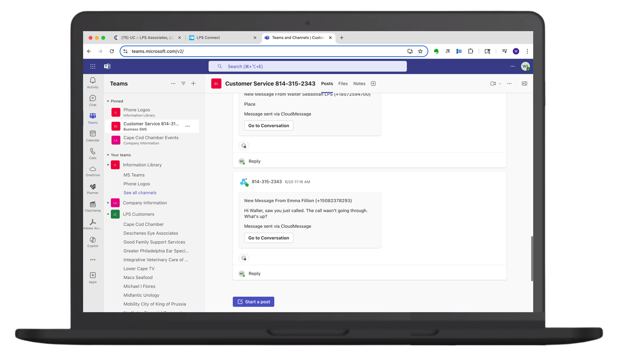Filter the Teams list
The image size is (618, 364).
[183, 83]
